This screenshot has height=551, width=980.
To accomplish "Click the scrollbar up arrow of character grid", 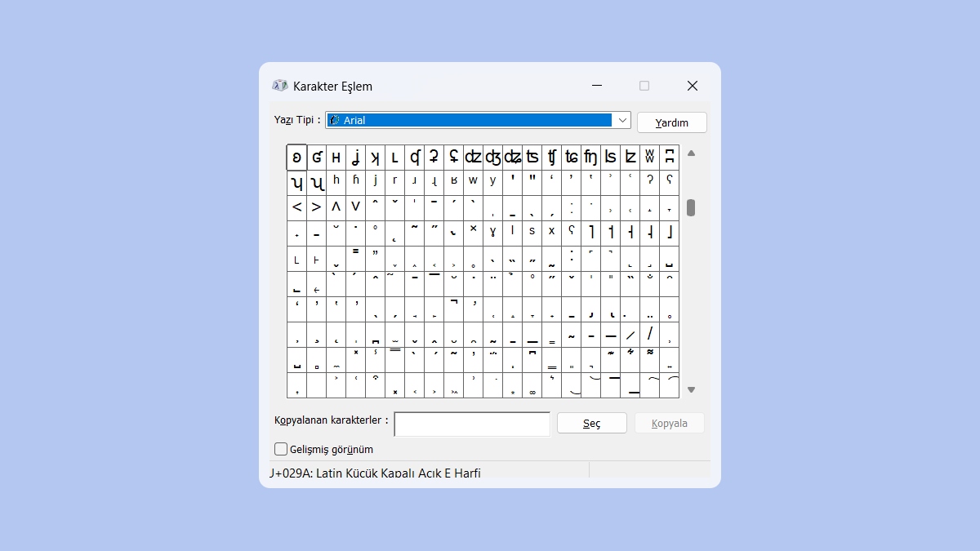I will click(x=691, y=153).
